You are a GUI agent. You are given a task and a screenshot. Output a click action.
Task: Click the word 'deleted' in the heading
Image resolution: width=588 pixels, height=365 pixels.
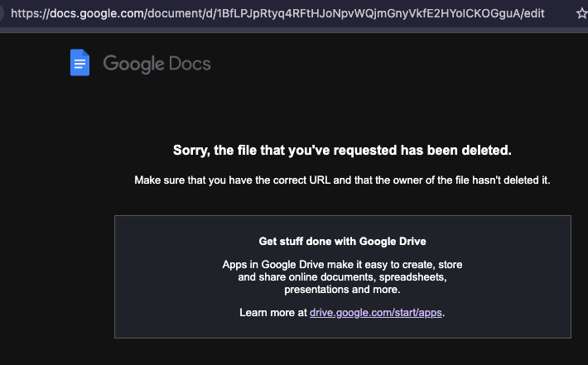click(484, 151)
